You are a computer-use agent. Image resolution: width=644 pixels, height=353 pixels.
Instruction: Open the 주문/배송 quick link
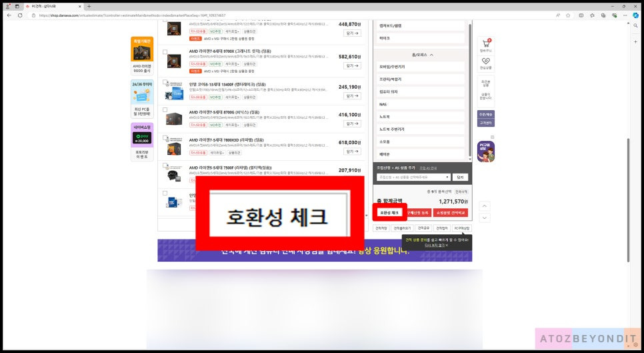(486, 114)
